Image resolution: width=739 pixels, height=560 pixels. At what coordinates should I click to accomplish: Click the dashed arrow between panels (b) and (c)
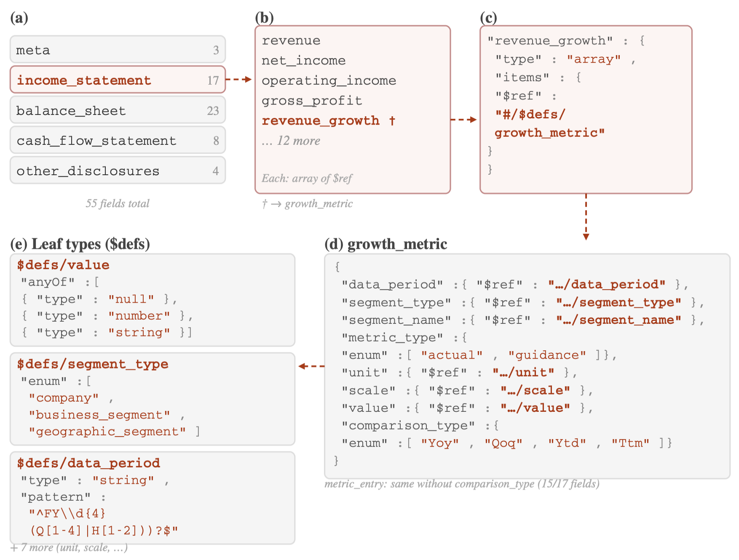click(x=463, y=120)
